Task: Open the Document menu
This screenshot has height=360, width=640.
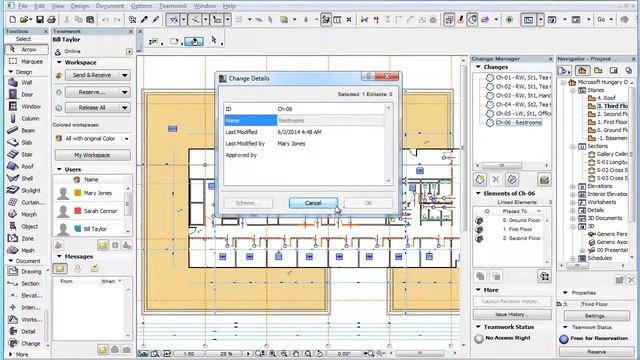Action: tap(110, 6)
